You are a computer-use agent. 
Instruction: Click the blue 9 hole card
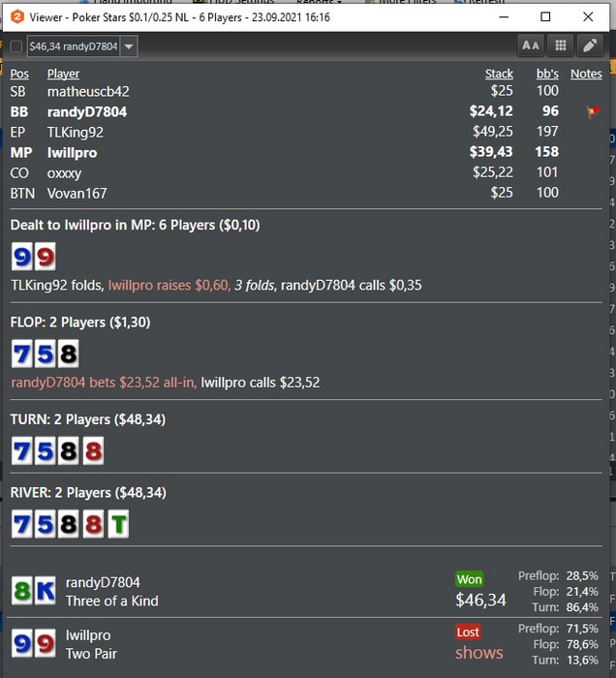point(22,257)
